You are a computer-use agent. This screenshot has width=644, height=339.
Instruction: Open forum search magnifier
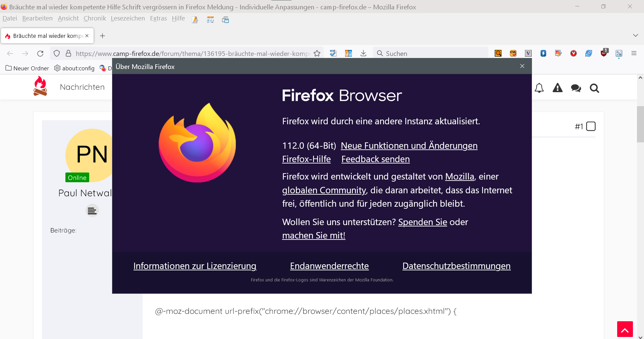coord(594,88)
